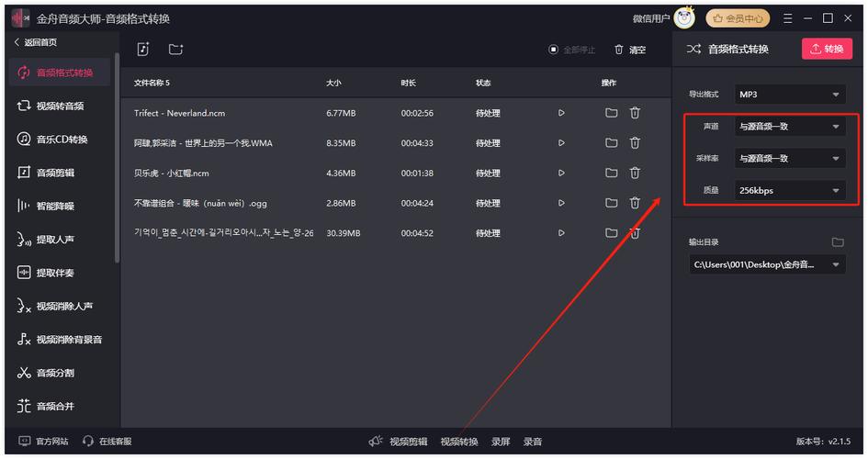Click the megaphone icon in bottom bar
The height and width of the screenshot is (459, 868).
point(376,441)
